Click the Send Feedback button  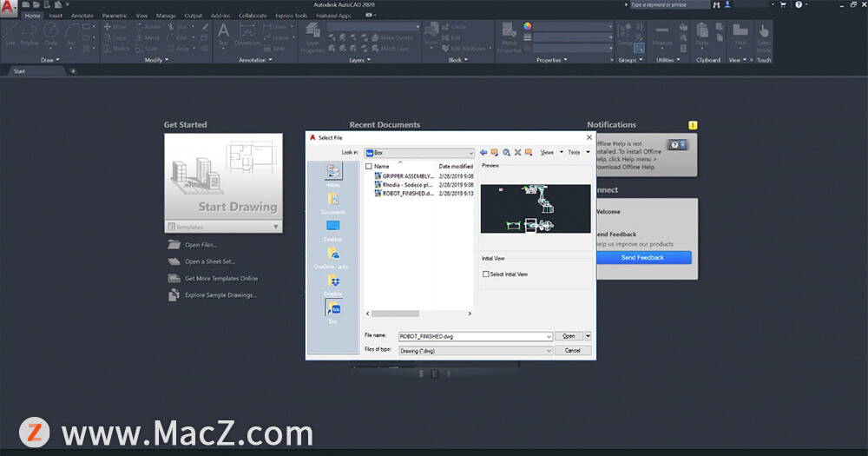(642, 258)
